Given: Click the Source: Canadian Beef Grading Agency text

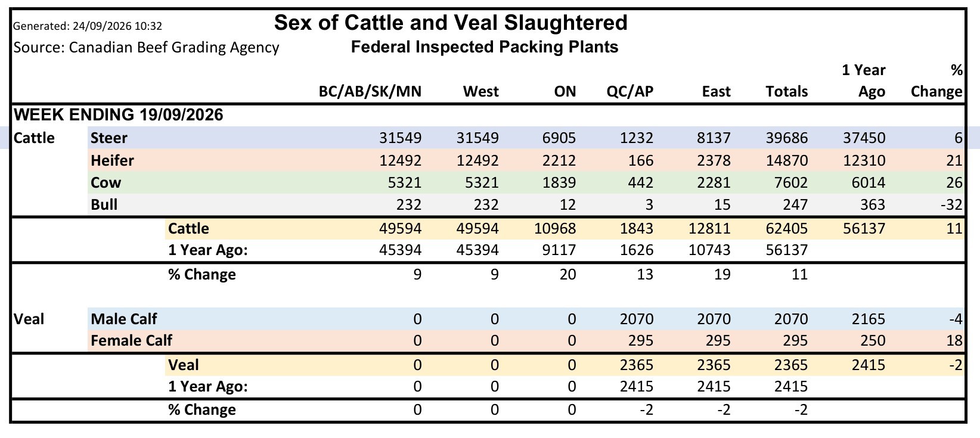Looking at the screenshot, I should pos(146,47).
